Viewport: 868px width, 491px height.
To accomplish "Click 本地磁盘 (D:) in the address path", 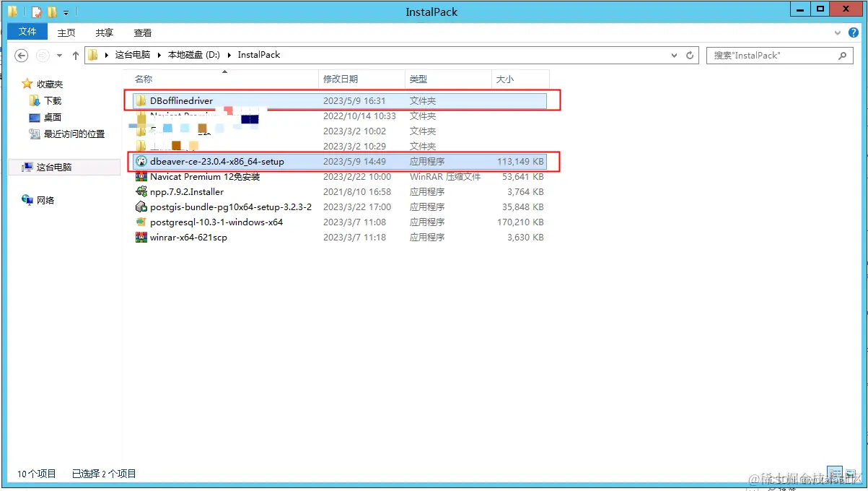I will (193, 55).
